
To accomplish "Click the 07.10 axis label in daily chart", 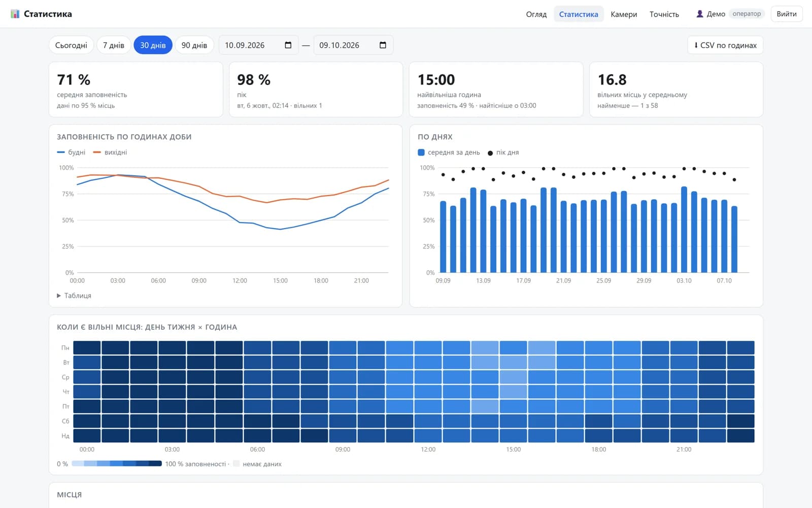I will point(724,281).
